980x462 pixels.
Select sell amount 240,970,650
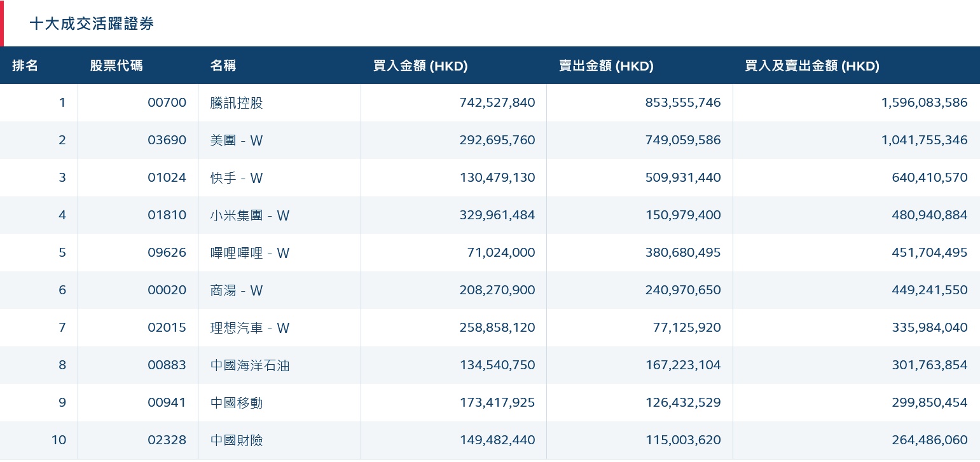coord(683,290)
